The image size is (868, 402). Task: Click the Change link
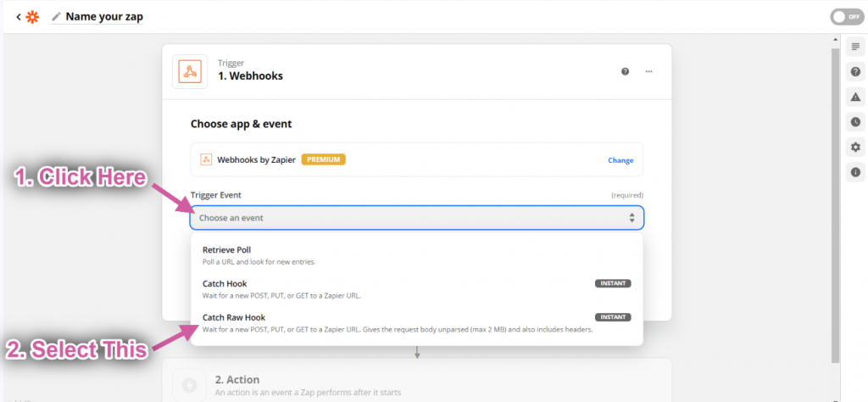tap(620, 160)
